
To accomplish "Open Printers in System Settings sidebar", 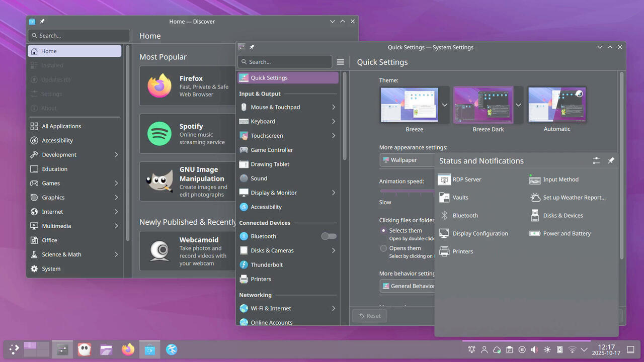I will (x=261, y=279).
